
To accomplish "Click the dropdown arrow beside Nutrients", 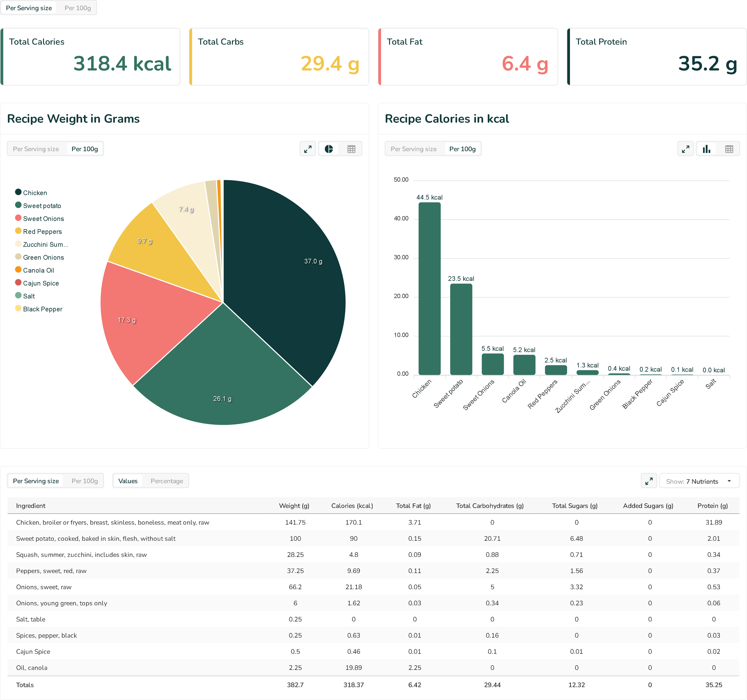I will [x=729, y=481].
